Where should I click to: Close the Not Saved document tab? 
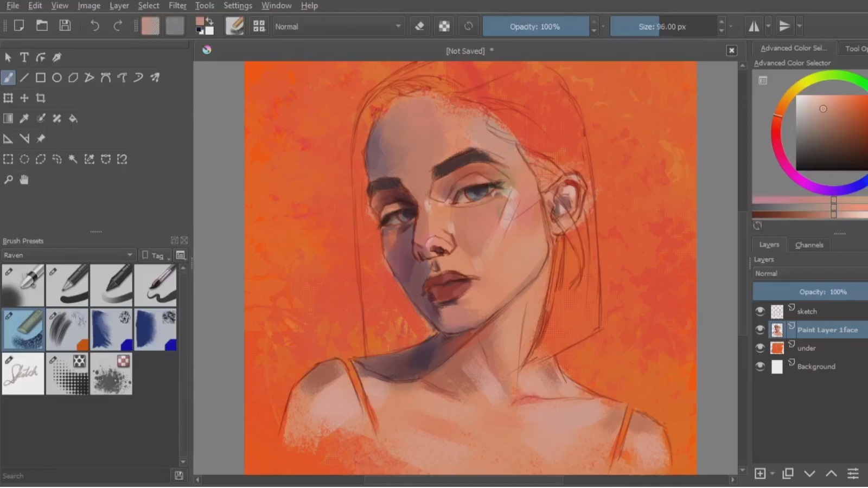[731, 50]
